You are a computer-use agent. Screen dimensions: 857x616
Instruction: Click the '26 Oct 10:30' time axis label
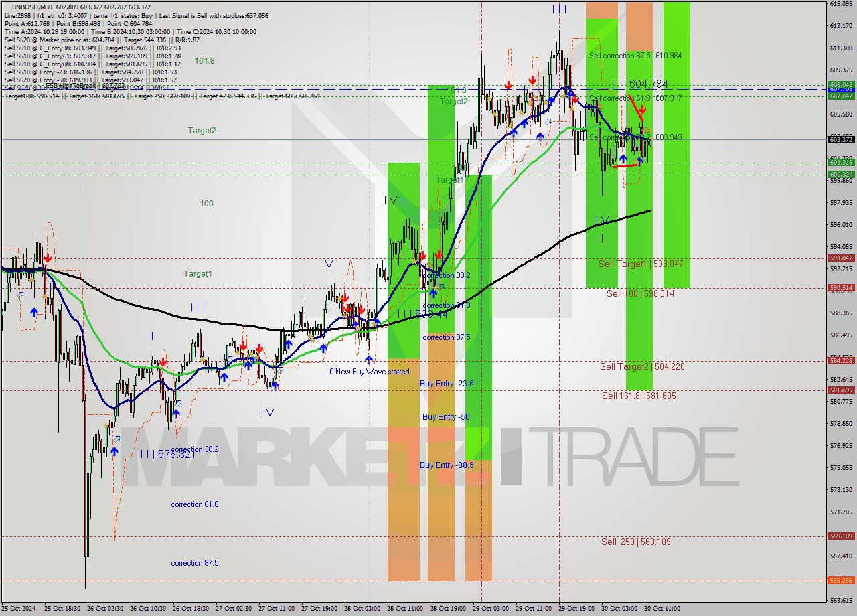pos(147,609)
